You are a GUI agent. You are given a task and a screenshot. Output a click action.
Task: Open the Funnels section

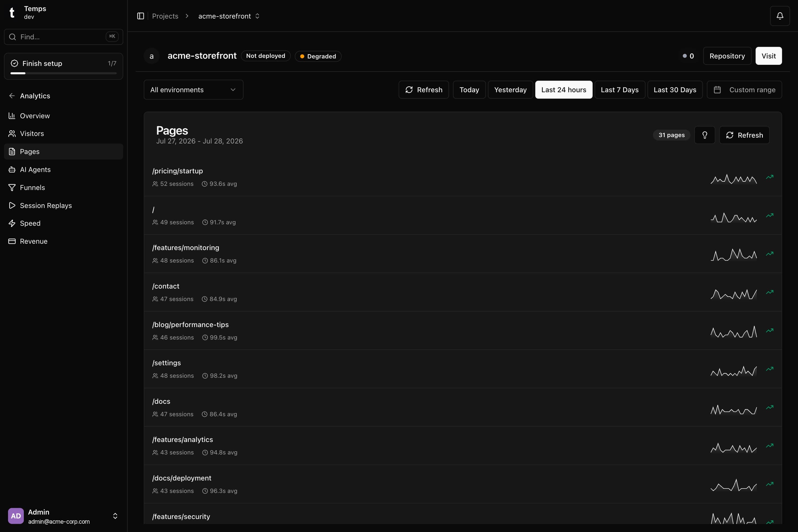coord(63,187)
